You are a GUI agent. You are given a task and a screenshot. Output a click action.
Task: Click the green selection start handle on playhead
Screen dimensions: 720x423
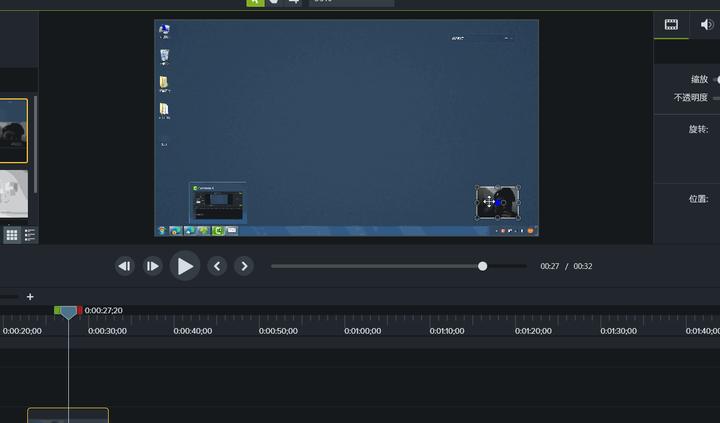(57, 310)
